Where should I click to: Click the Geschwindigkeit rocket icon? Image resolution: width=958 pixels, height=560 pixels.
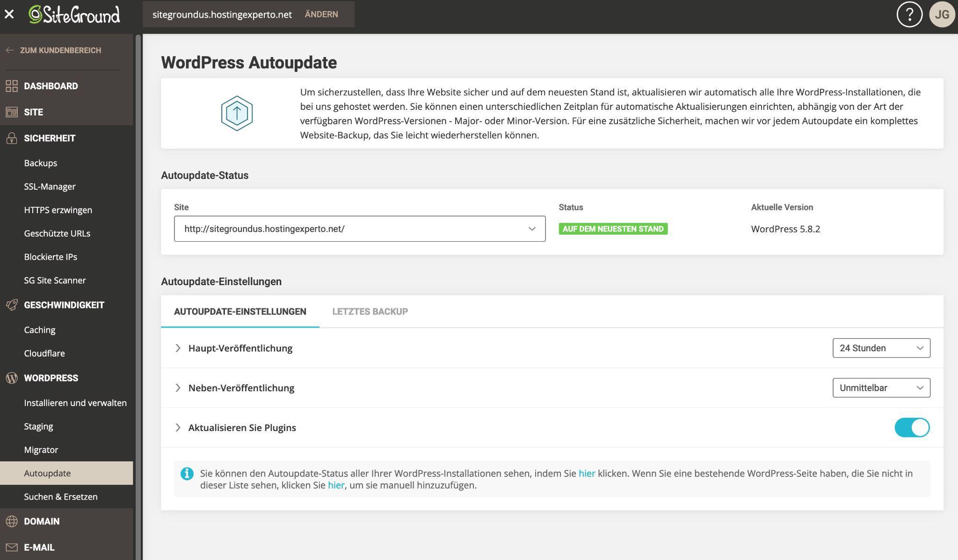click(x=12, y=305)
